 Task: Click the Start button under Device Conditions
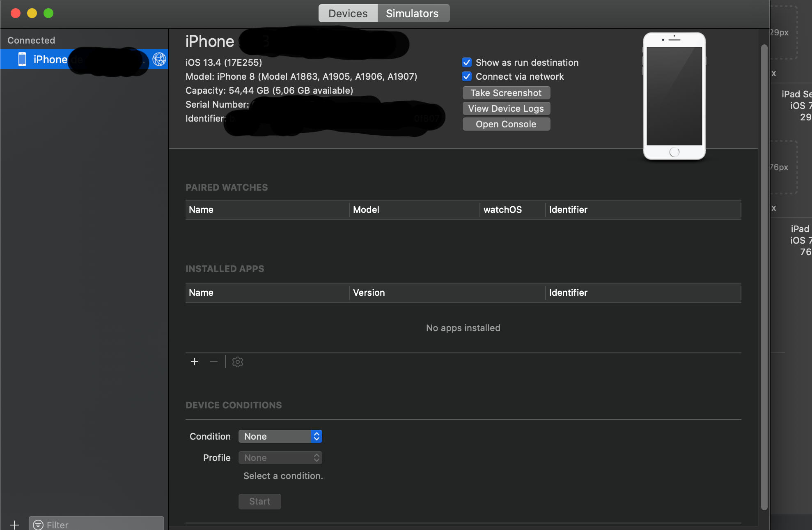(259, 501)
